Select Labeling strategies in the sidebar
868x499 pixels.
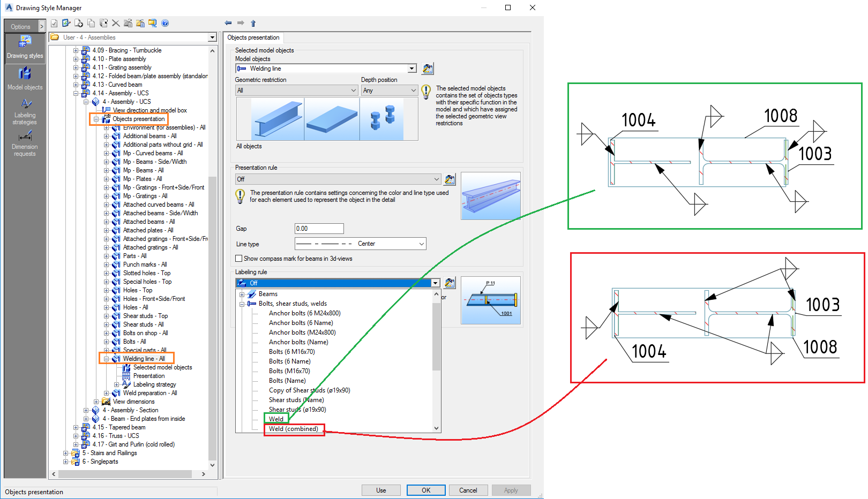(x=25, y=110)
